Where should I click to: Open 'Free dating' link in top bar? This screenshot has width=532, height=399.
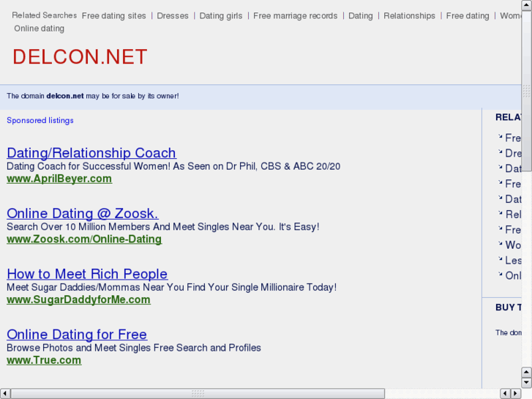point(468,15)
